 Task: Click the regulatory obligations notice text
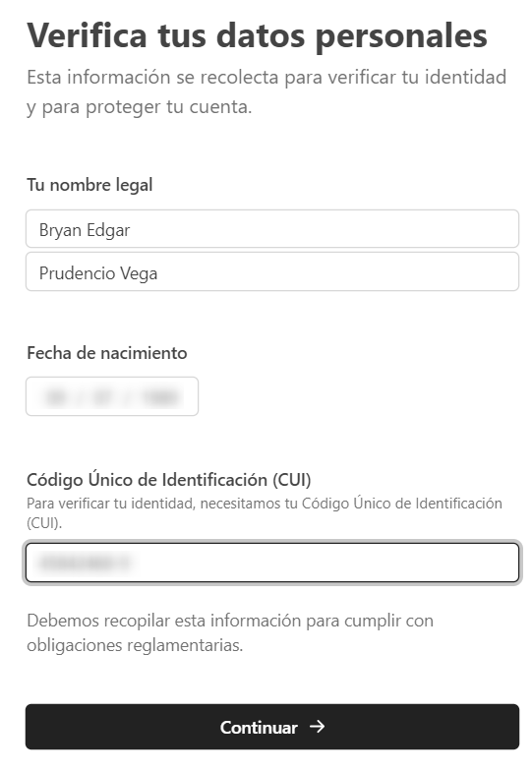pyautogui.click(x=230, y=632)
